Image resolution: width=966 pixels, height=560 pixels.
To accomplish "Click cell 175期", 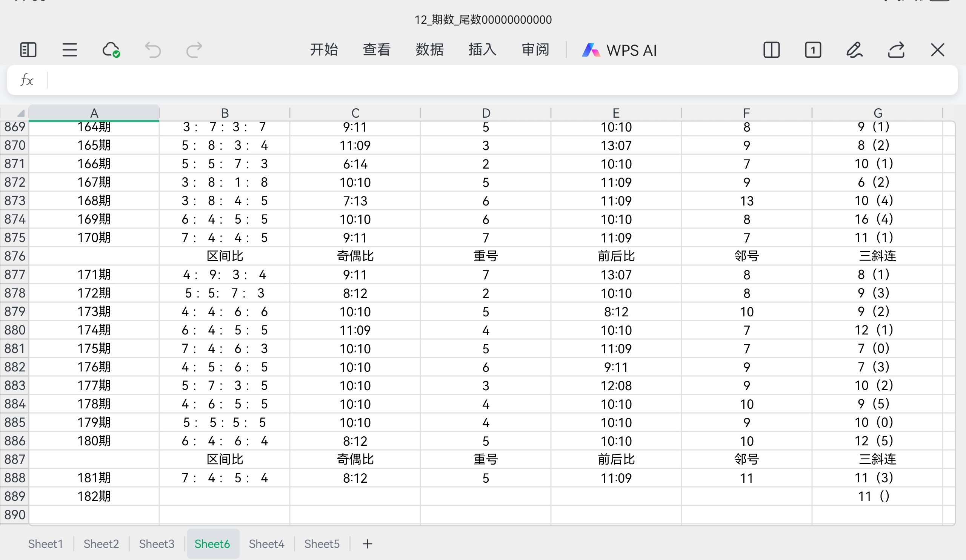I will [94, 348].
